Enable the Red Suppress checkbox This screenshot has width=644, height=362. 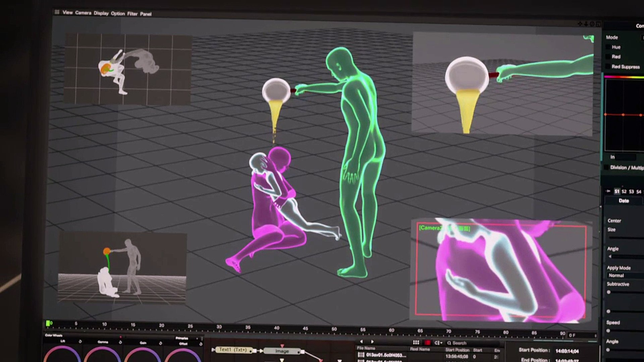(x=608, y=66)
